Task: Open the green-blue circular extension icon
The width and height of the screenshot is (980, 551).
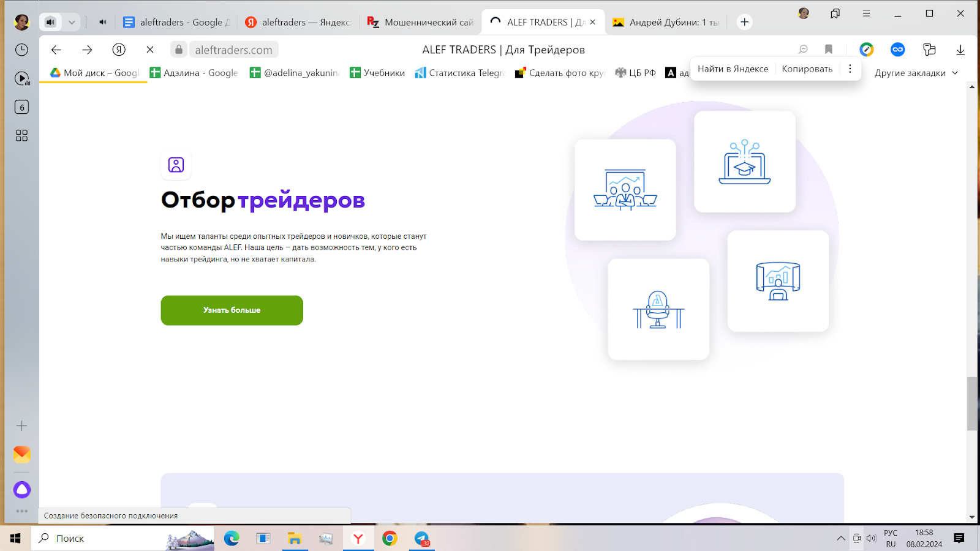Action: 866,50
